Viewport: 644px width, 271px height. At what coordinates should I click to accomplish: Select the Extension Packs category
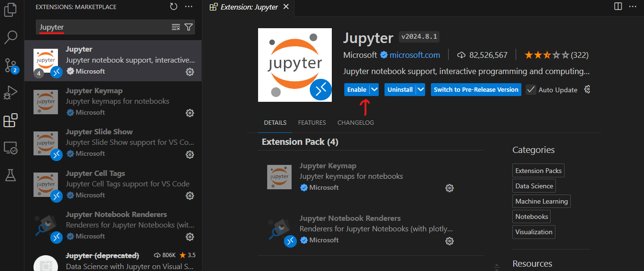(x=538, y=171)
